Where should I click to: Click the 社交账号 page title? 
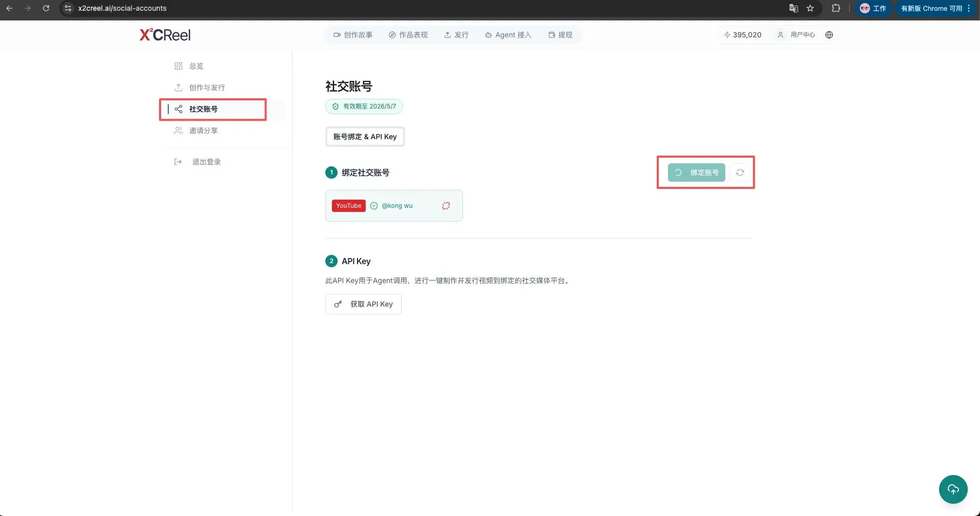click(349, 86)
